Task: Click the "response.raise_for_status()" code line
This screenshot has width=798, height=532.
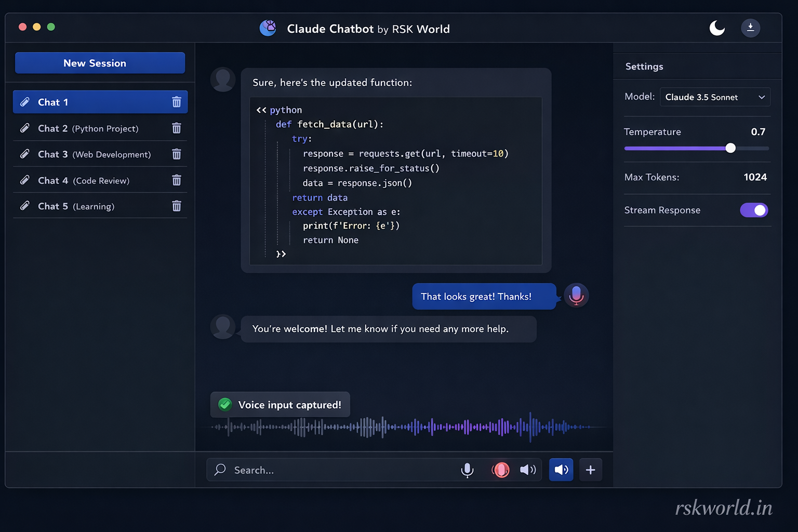Action: click(371, 168)
